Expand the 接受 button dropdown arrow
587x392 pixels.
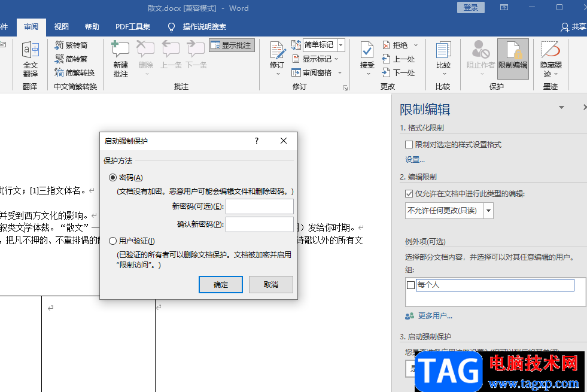coord(369,74)
